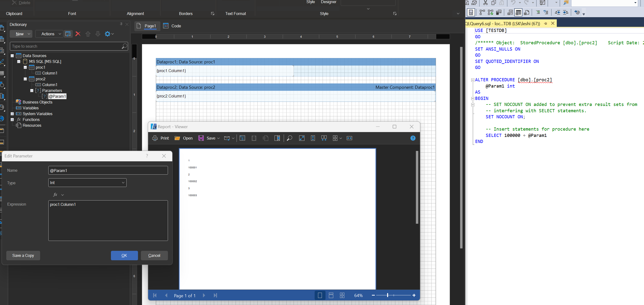Screen dimensions: 644x305
Task: Click the Zoom magnifier icon in toolbar
Action: [x=289, y=138]
